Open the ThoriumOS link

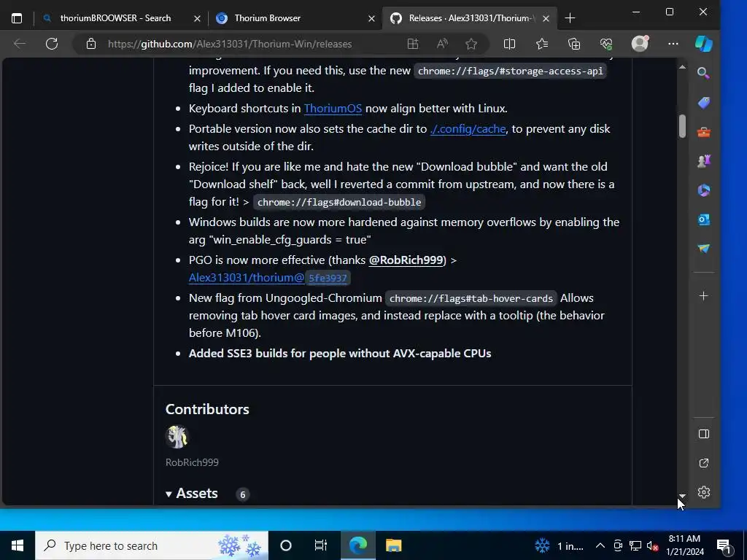(333, 109)
